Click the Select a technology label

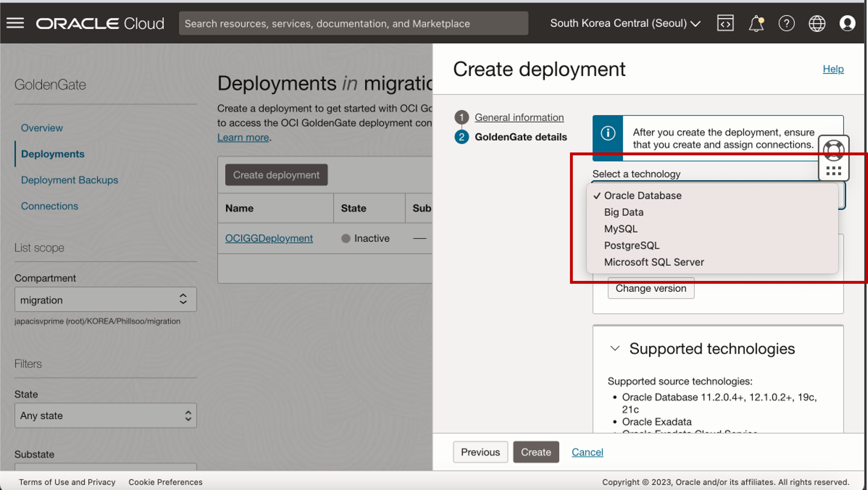click(x=636, y=174)
